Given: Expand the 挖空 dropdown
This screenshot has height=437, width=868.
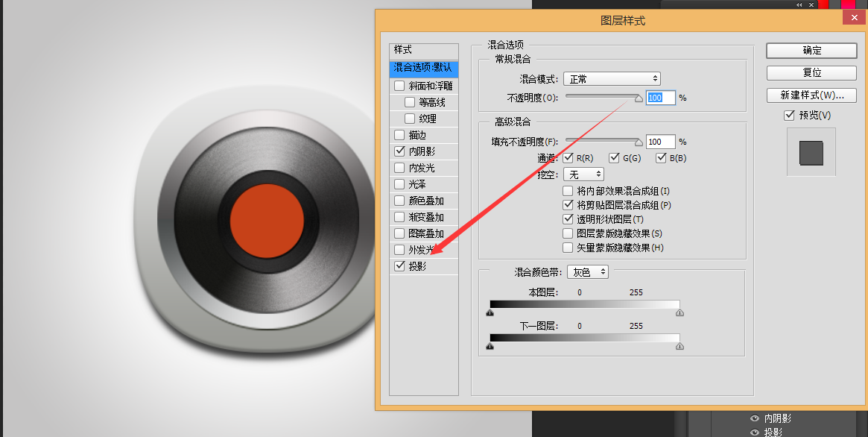Looking at the screenshot, I should [585, 175].
